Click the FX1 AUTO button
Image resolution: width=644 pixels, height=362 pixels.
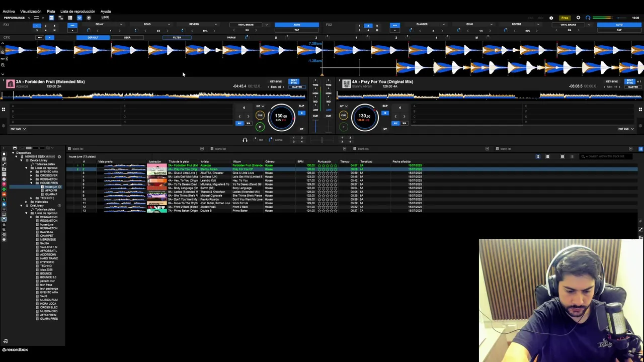[297, 24]
